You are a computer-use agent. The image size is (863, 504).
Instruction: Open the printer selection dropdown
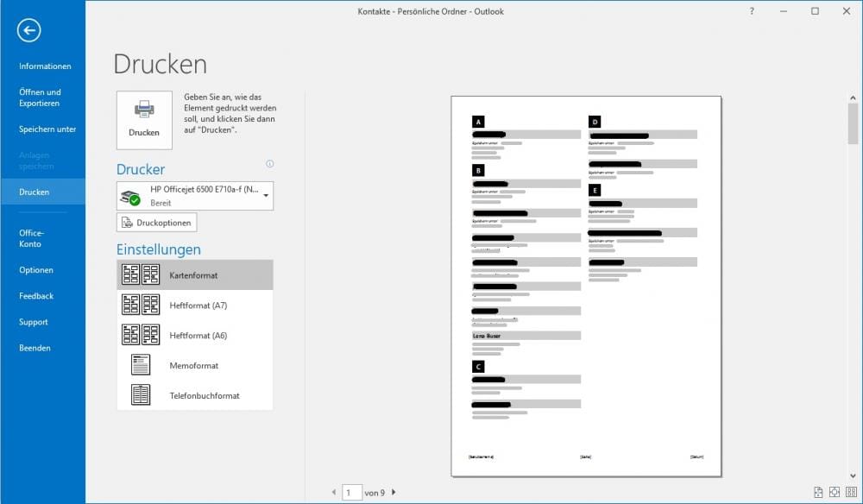pyautogui.click(x=195, y=196)
